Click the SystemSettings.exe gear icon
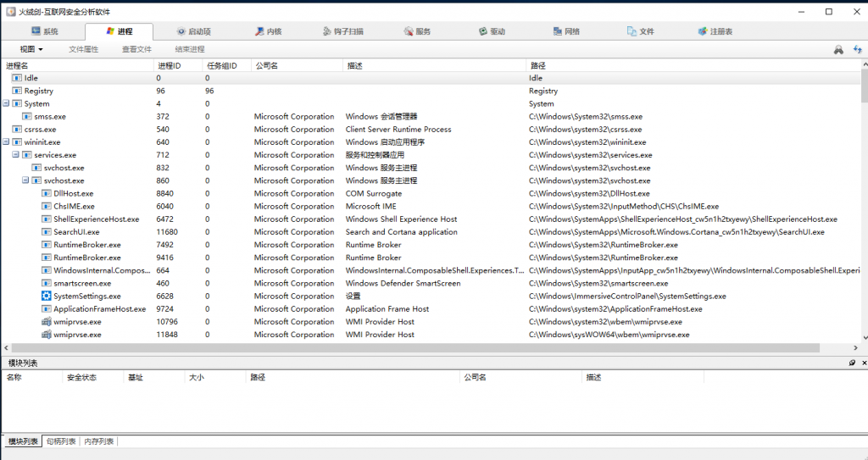The width and height of the screenshot is (868, 460). (47, 297)
